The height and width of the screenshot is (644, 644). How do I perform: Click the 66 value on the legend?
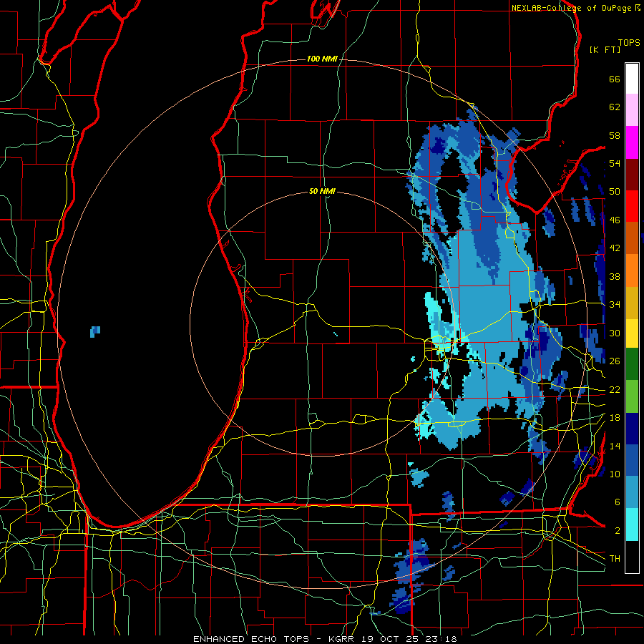point(615,79)
